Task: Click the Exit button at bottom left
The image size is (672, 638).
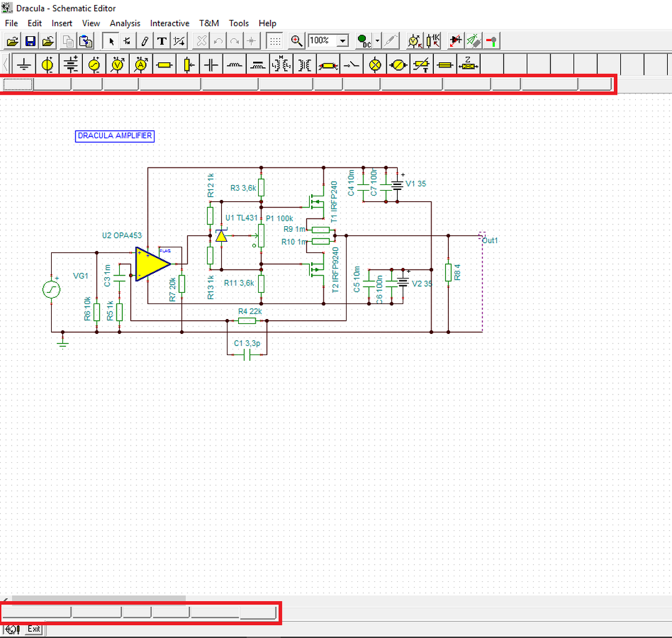Action: tap(34, 629)
